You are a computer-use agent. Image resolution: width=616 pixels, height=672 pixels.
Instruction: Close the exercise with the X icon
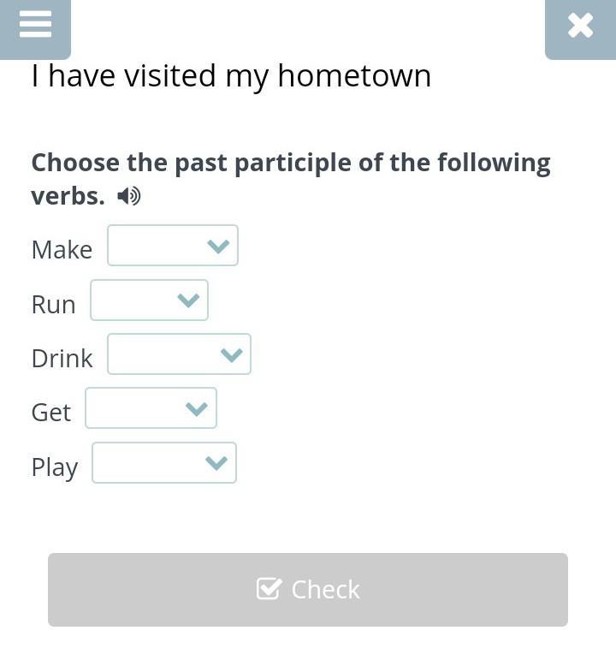pos(580,26)
